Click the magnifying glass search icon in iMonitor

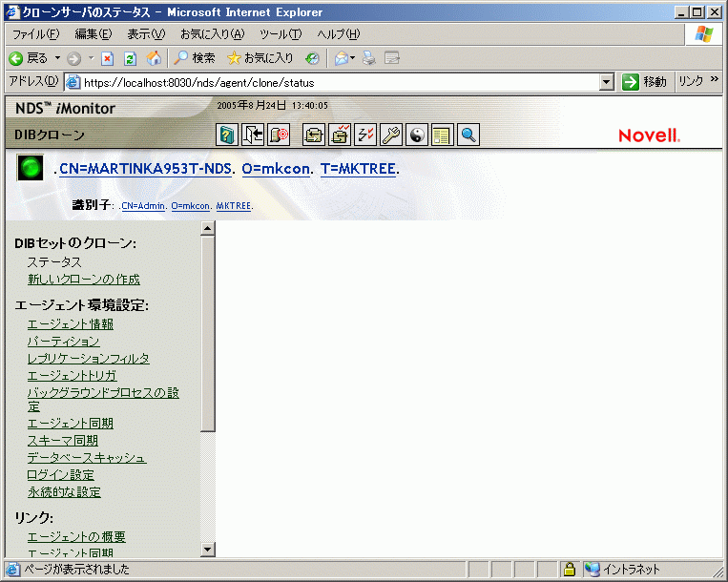coord(468,135)
